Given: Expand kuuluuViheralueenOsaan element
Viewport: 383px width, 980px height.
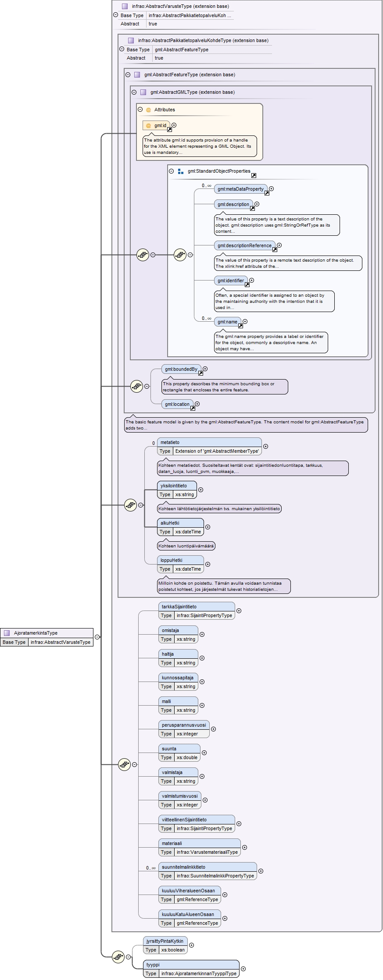Looking at the screenshot, I should coord(225,895).
